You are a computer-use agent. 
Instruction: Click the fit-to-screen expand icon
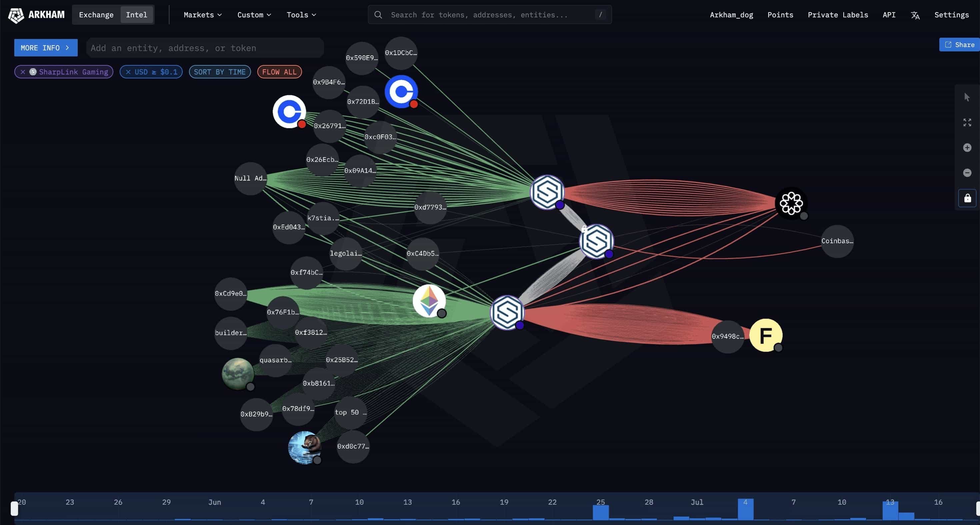tap(967, 123)
